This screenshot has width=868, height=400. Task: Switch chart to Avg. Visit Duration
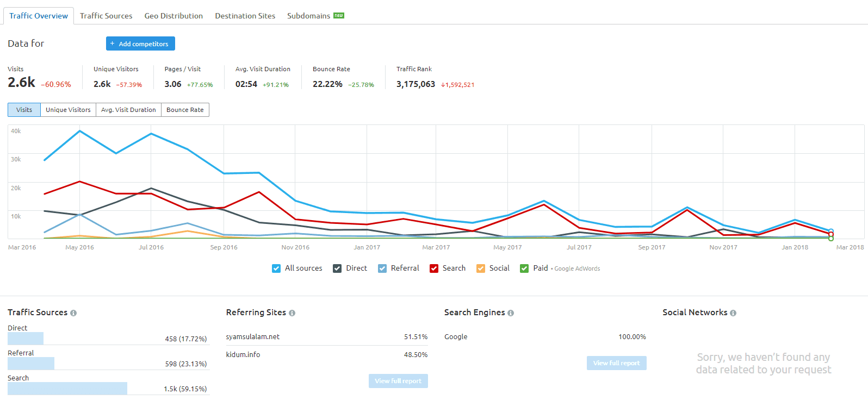tap(128, 110)
